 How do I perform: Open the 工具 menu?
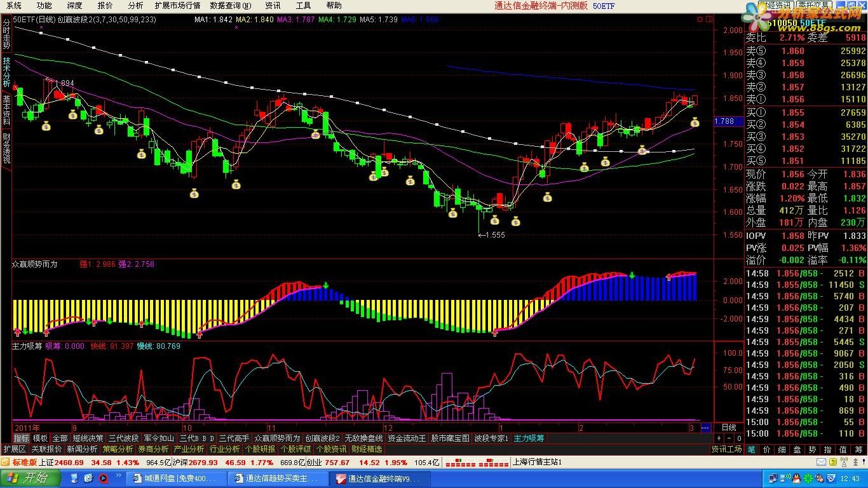[303, 6]
